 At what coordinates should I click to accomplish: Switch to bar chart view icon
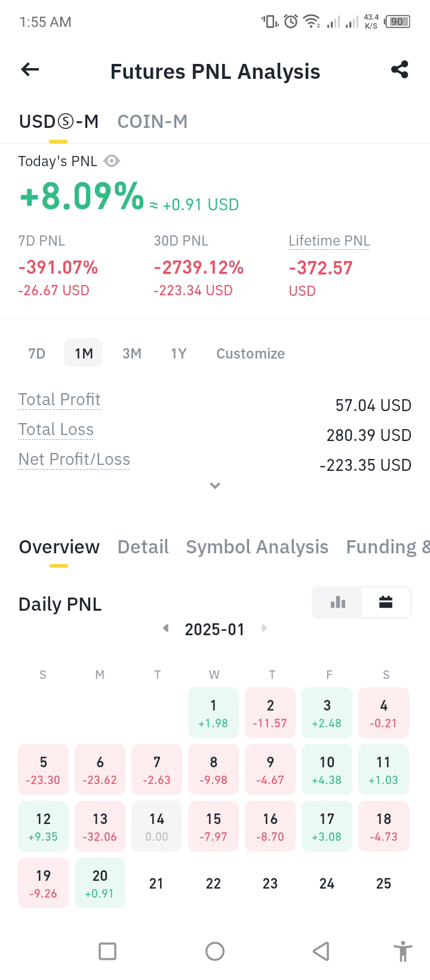coord(337,602)
